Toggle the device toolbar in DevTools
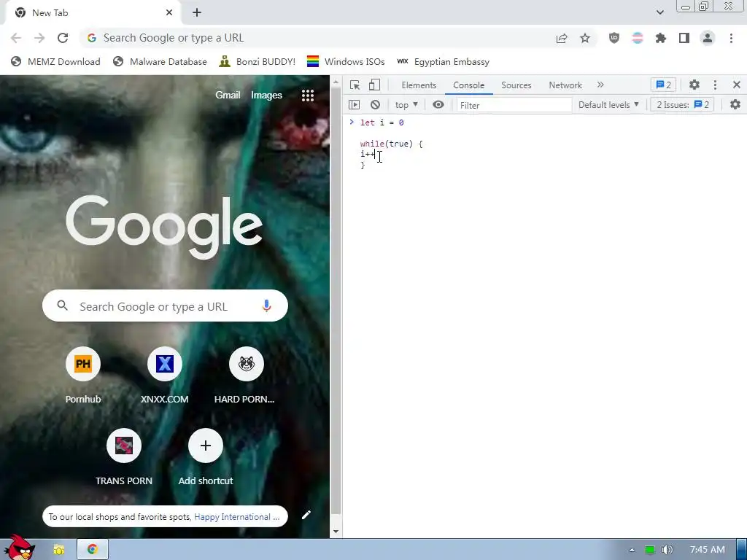The image size is (747, 560). pyautogui.click(x=374, y=85)
